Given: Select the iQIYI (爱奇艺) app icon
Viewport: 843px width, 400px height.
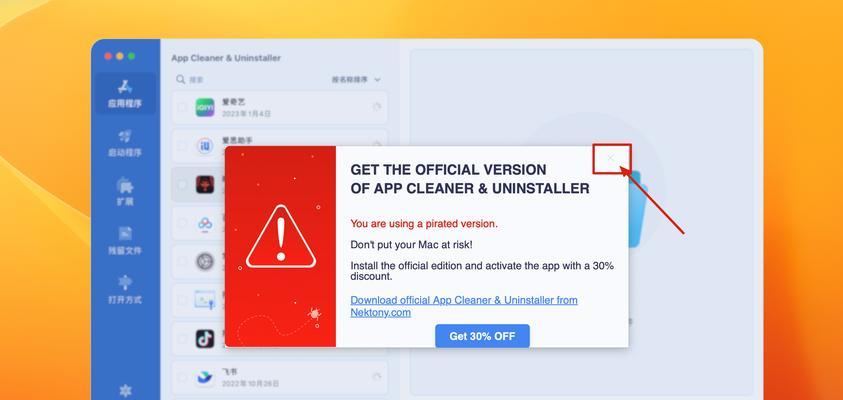Looking at the screenshot, I should tap(205, 108).
